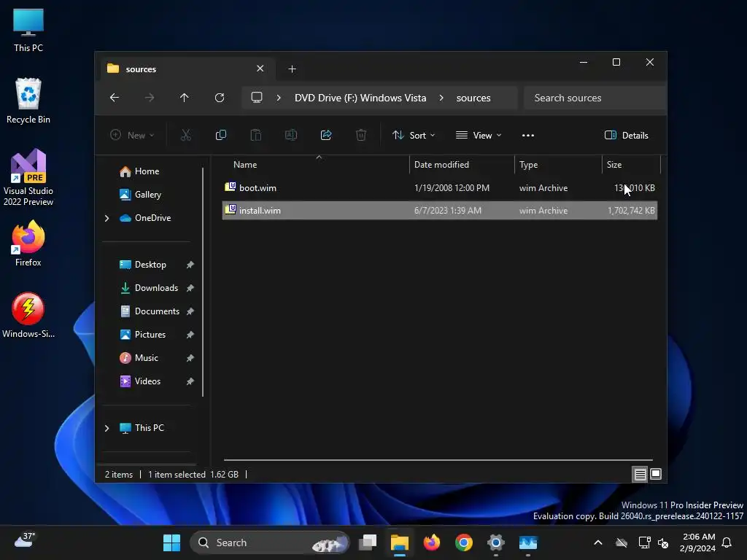Click the PC icon in address bar
The image size is (747, 560).
[x=257, y=98]
